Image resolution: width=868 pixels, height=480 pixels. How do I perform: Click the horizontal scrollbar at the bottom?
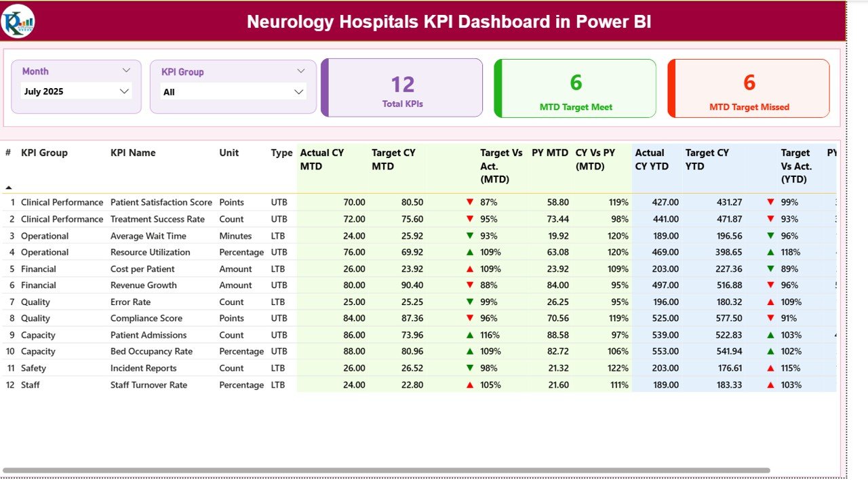[x=387, y=470]
